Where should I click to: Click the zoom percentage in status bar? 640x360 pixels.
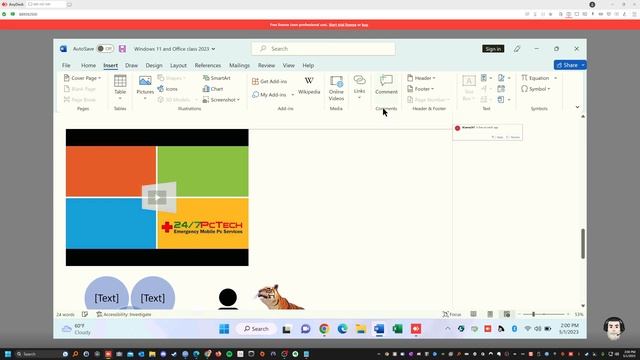click(579, 314)
